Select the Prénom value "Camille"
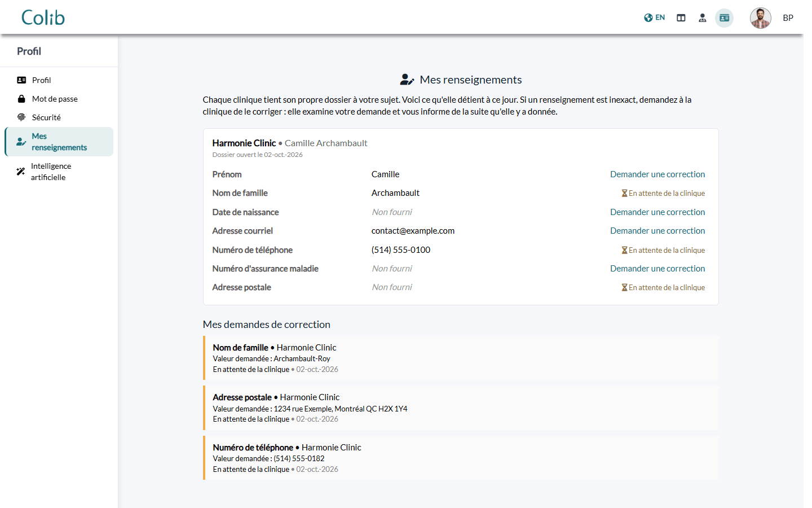812x508 pixels. 385,174
